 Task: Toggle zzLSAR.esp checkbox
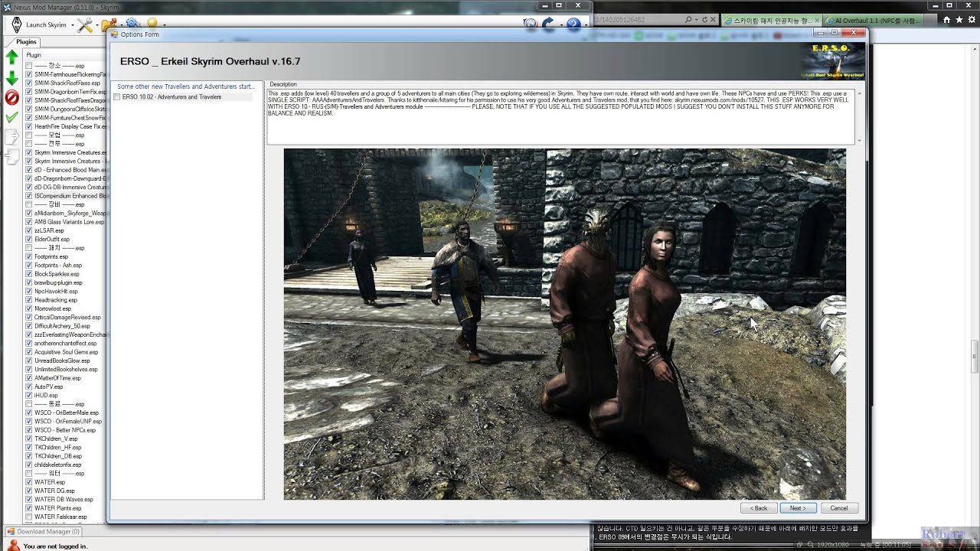29,230
